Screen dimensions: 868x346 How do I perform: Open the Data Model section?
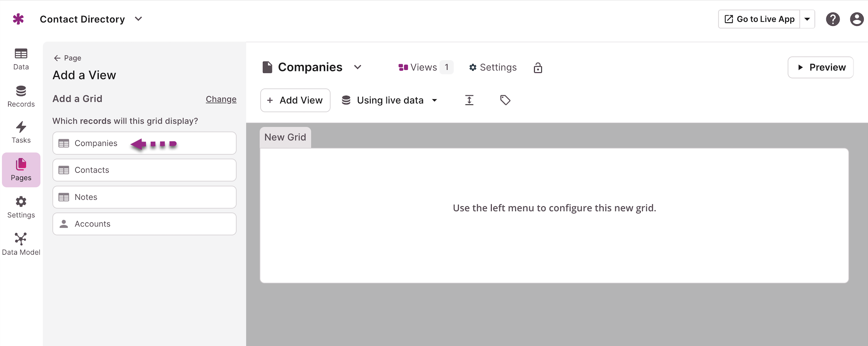pyautogui.click(x=21, y=244)
